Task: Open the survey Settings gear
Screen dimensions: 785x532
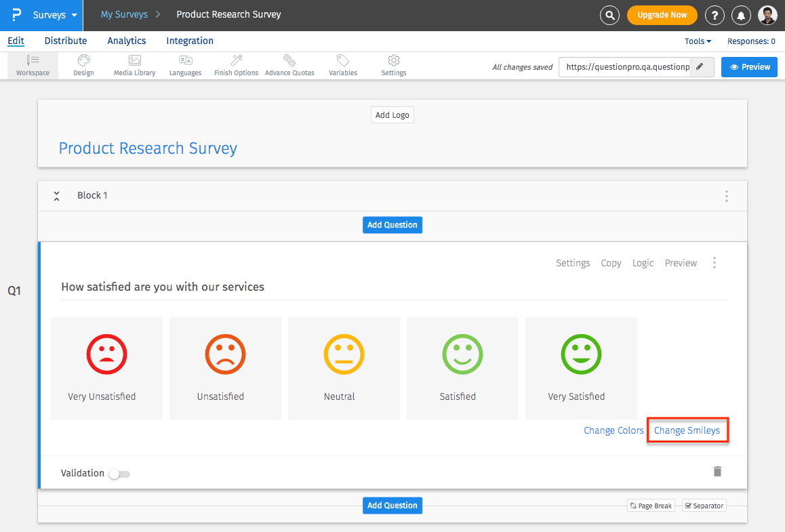Action: [393, 65]
